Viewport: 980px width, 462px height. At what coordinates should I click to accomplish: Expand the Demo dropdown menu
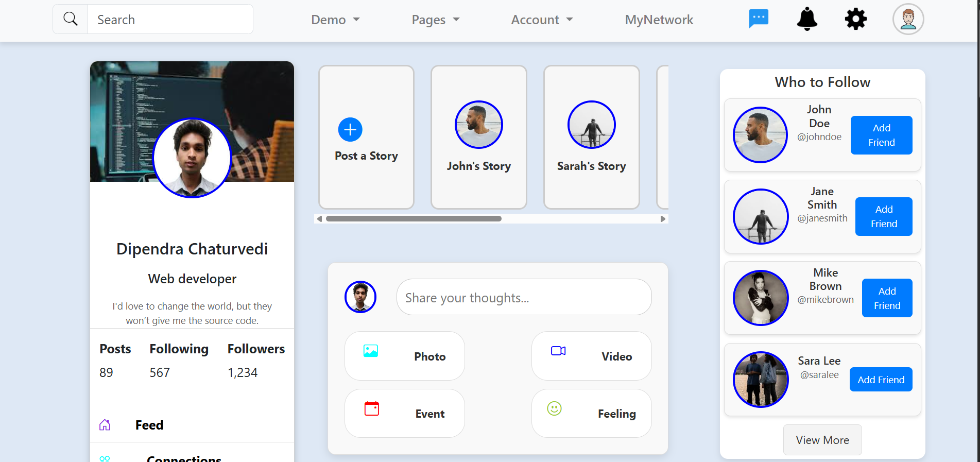click(335, 20)
